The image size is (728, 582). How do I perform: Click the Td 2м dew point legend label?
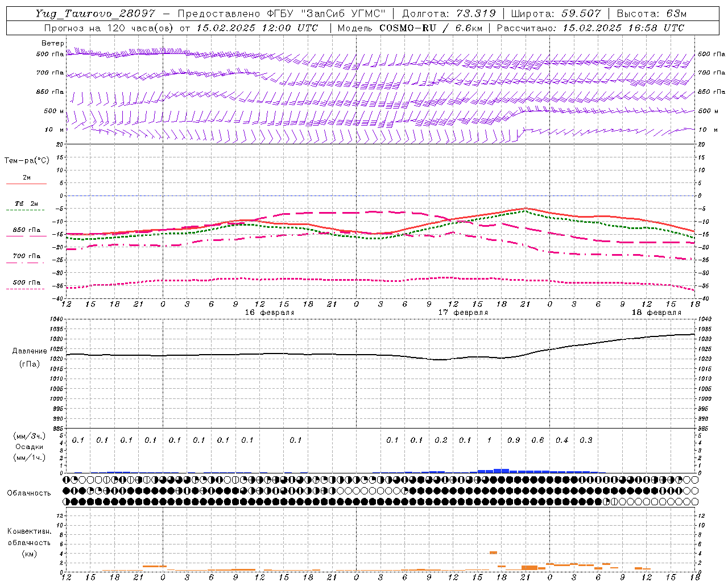(x=27, y=203)
